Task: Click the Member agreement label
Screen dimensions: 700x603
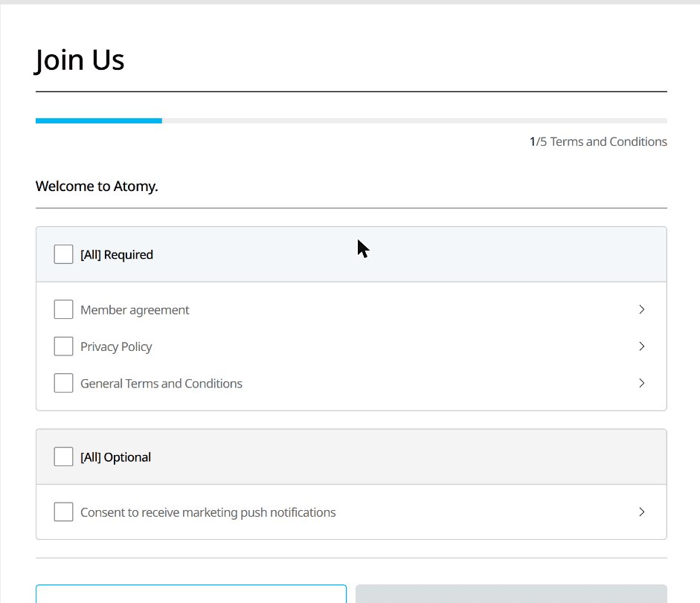Action: [135, 310]
